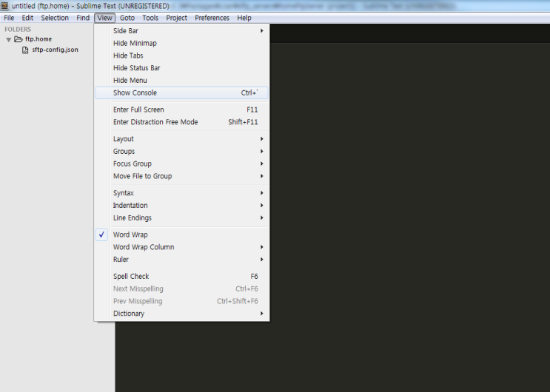Choose Hide Status Bar
The height and width of the screenshot is (392, 550).
coord(181,68)
